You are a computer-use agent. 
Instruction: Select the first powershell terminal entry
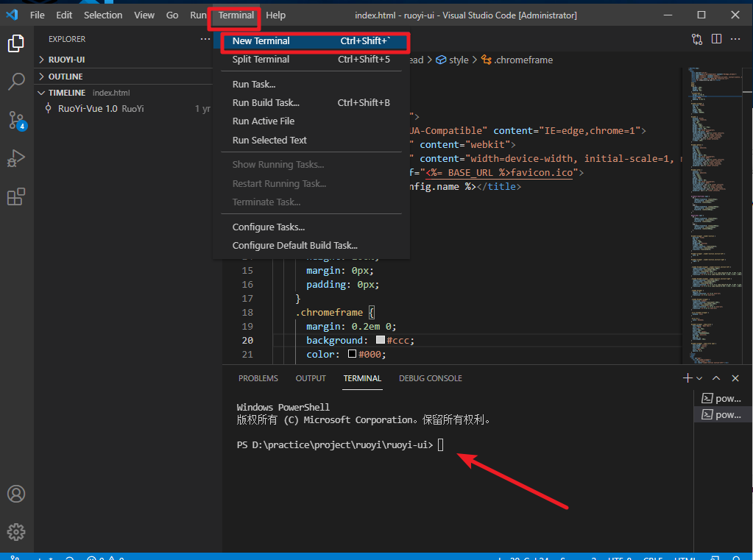(x=722, y=398)
